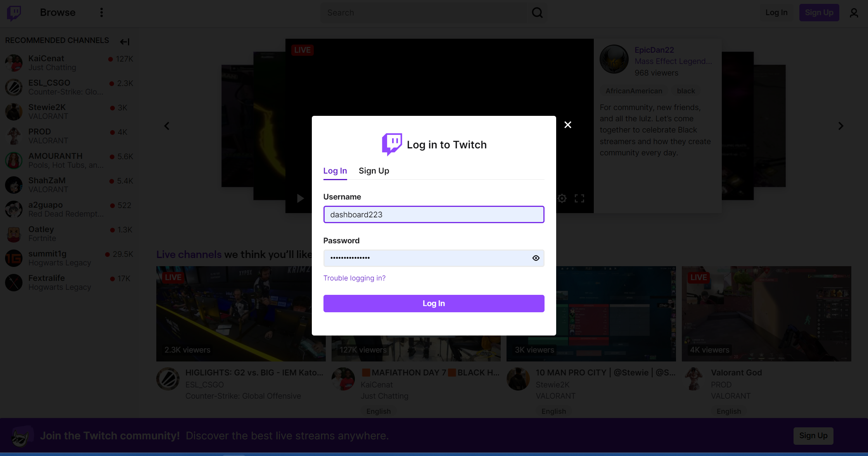Open the Trouble logging in link

(354, 278)
